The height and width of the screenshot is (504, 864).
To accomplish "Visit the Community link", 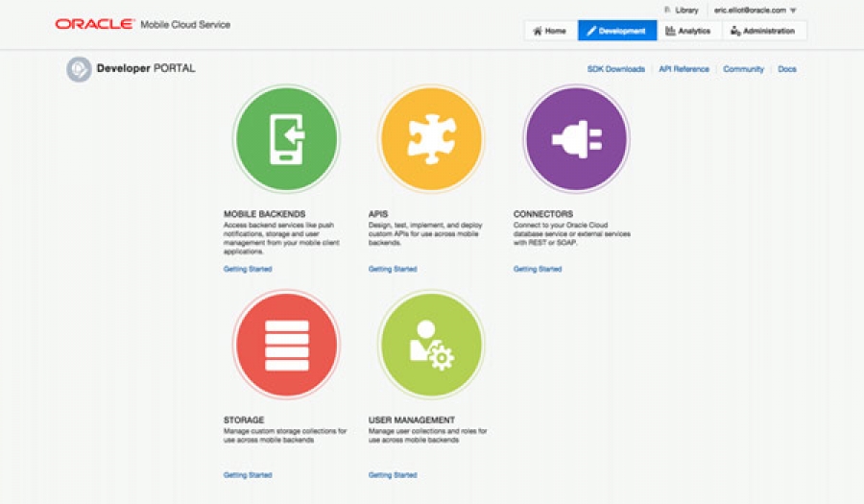I will pyautogui.click(x=743, y=69).
